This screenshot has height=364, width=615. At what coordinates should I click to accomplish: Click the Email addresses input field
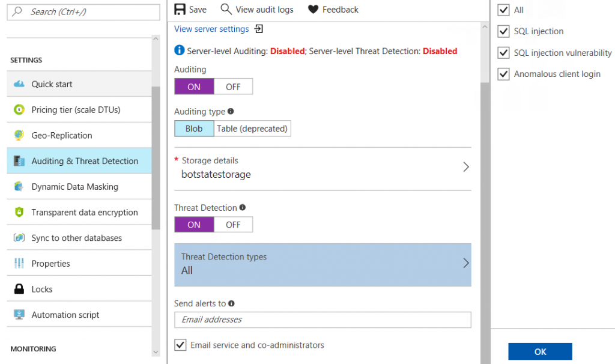pyautogui.click(x=323, y=320)
